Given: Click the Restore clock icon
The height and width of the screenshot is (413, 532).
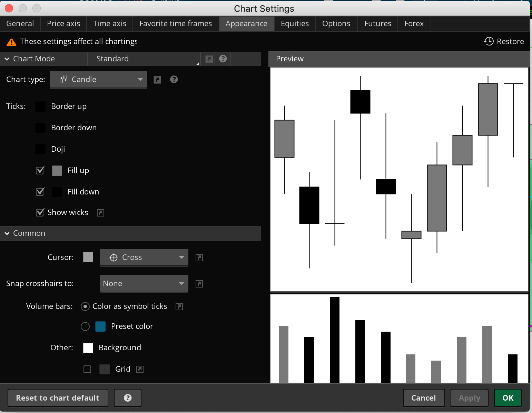Looking at the screenshot, I should click(489, 41).
